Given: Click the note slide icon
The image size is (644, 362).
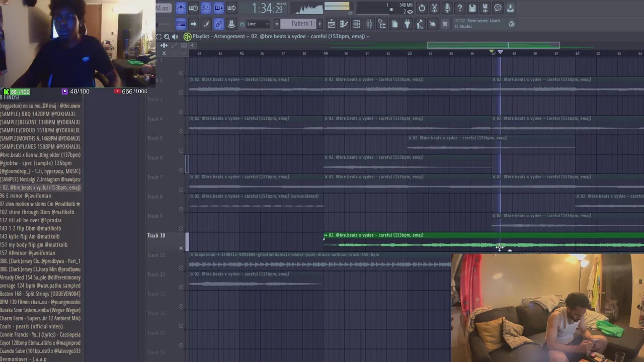Looking at the screenshot, I should (x=206, y=24).
